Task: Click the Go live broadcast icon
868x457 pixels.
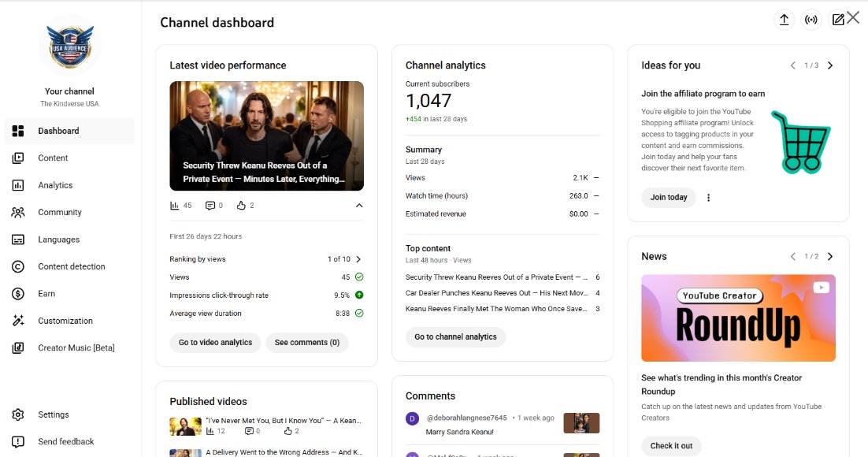Action: pos(811,20)
